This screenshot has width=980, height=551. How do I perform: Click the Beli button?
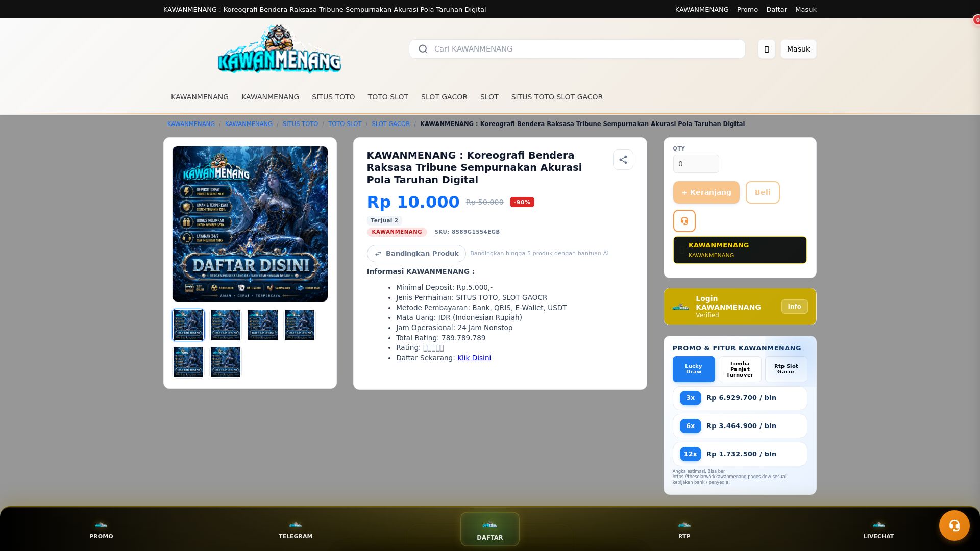click(762, 192)
